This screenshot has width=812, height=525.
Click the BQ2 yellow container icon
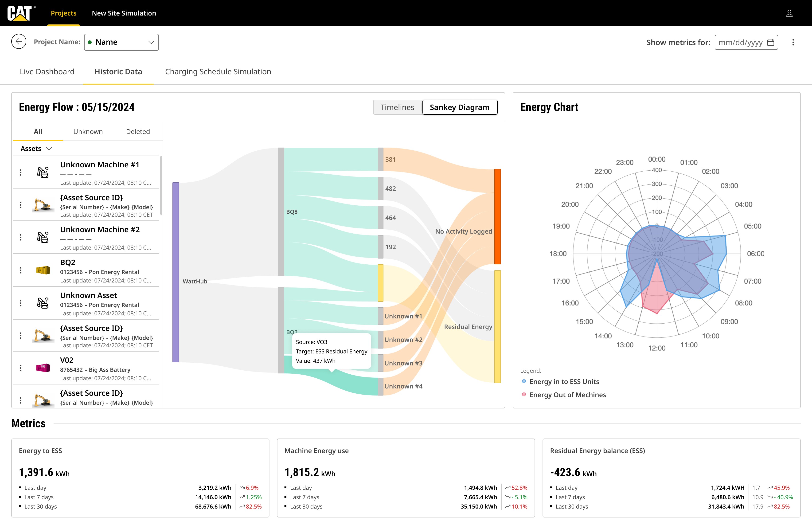pos(43,270)
